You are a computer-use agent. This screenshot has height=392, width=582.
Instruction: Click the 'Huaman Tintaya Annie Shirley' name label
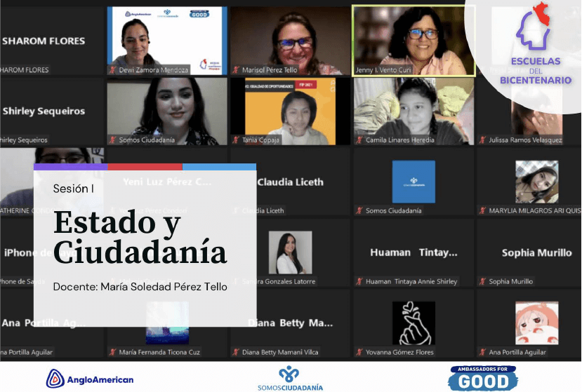(x=411, y=281)
